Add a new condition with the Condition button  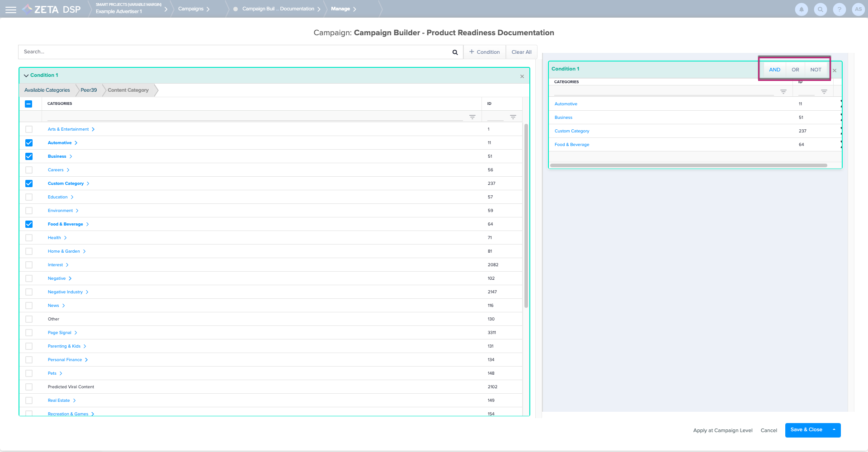tap(484, 52)
